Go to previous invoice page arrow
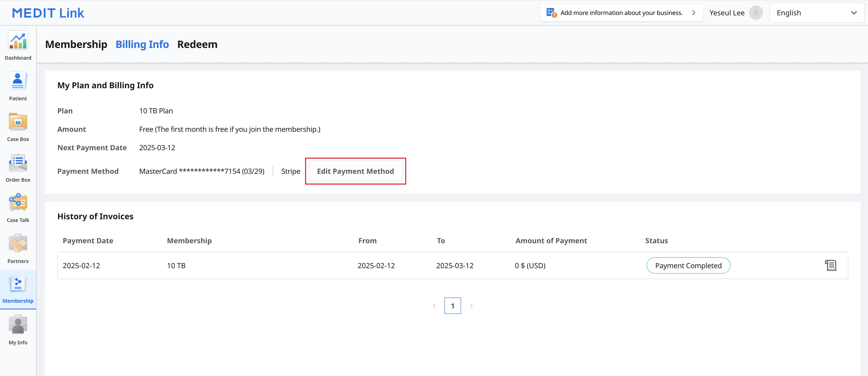Image resolution: width=868 pixels, height=376 pixels. (x=434, y=306)
